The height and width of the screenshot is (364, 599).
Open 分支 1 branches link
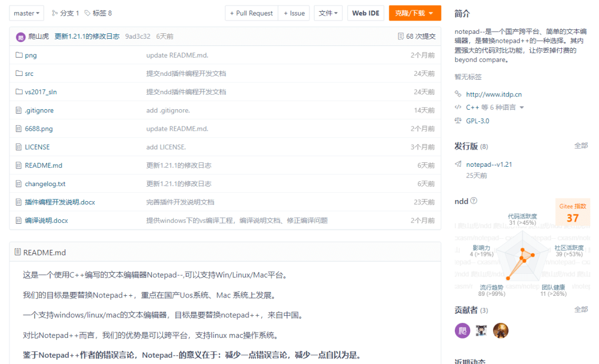coord(69,13)
